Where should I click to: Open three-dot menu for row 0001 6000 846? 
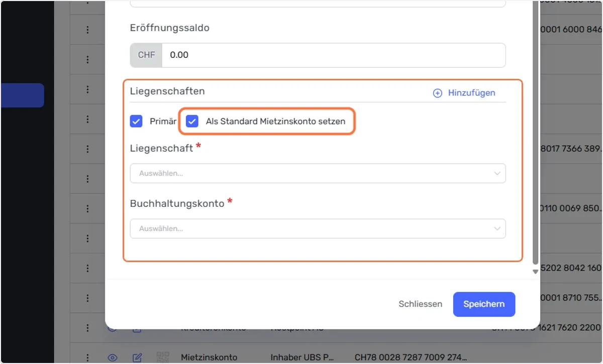[x=87, y=30]
